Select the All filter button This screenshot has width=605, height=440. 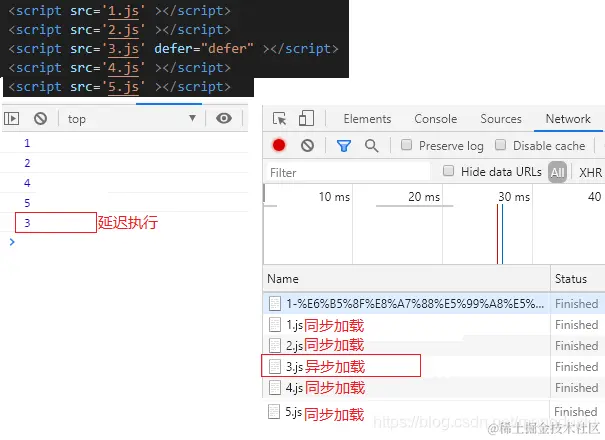[x=558, y=172]
